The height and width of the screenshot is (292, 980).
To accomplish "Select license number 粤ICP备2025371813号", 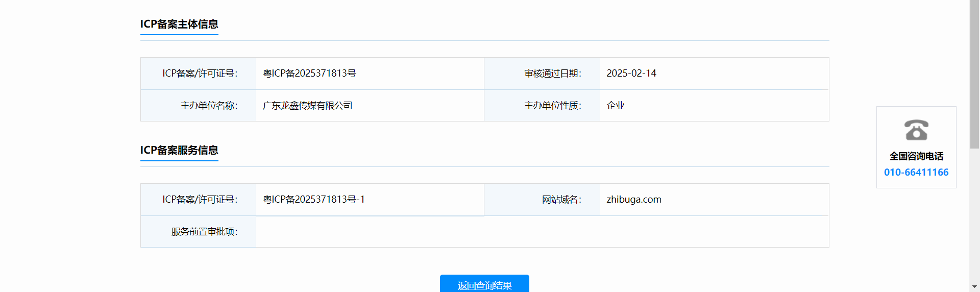I will (x=309, y=74).
